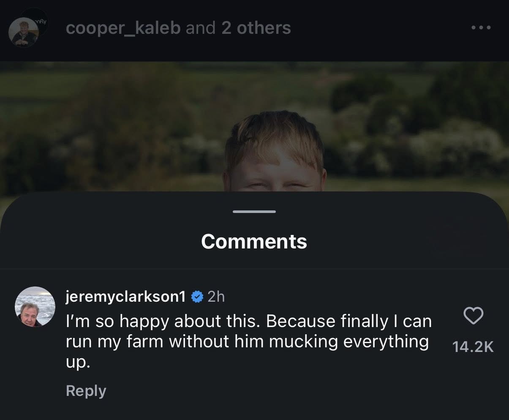Open the three-dot more options menu

481,28
